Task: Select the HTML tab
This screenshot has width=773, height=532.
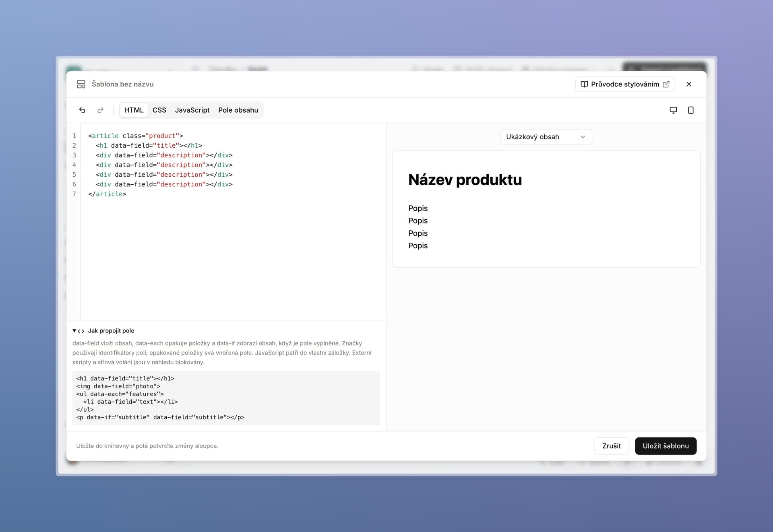Action: [134, 110]
